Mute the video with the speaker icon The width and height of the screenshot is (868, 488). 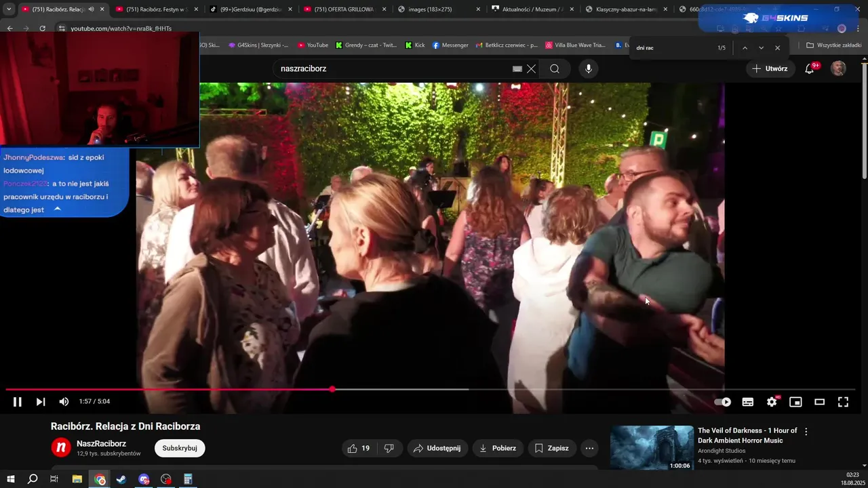point(64,402)
